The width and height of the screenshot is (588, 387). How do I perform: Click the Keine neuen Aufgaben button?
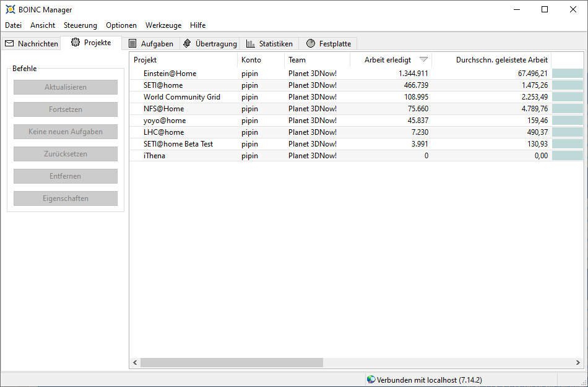66,132
